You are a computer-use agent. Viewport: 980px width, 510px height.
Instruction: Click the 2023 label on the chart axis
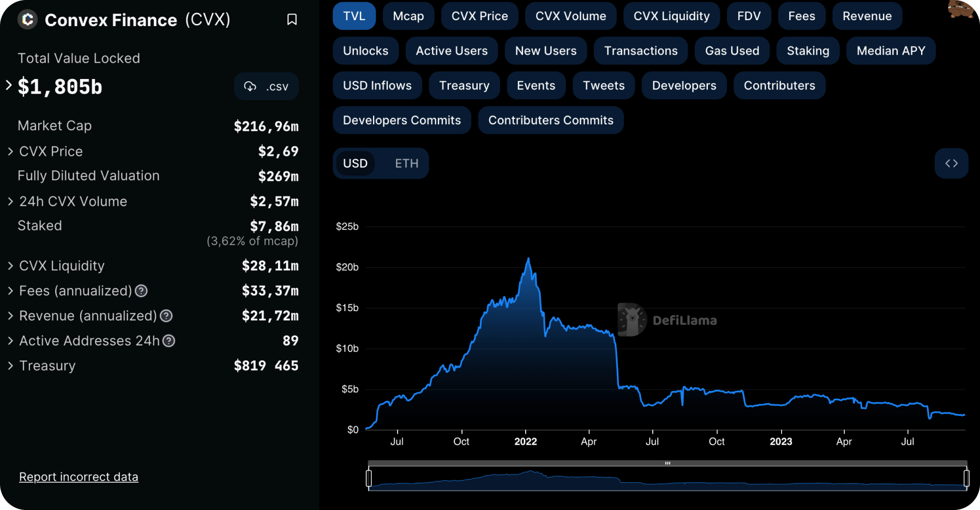[x=780, y=442]
